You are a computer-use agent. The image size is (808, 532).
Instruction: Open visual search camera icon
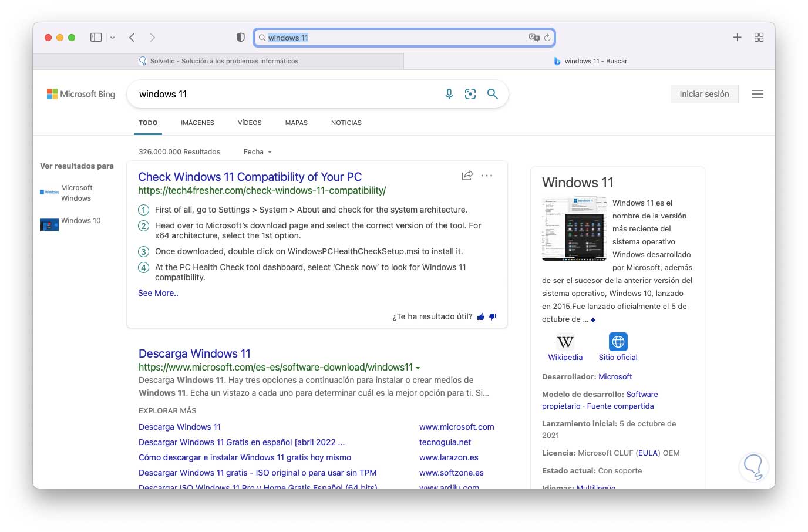[470, 94]
